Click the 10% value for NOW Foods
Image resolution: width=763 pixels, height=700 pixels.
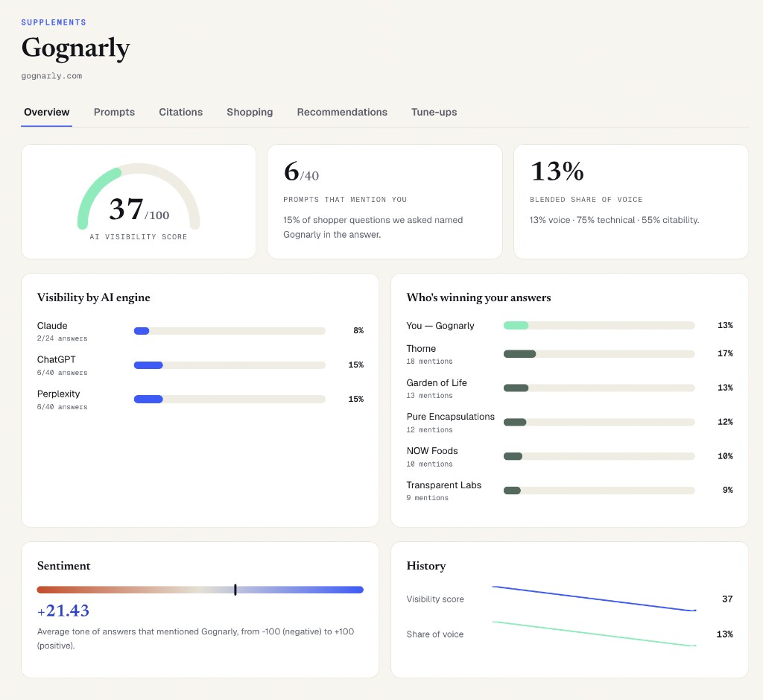pos(725,456)
